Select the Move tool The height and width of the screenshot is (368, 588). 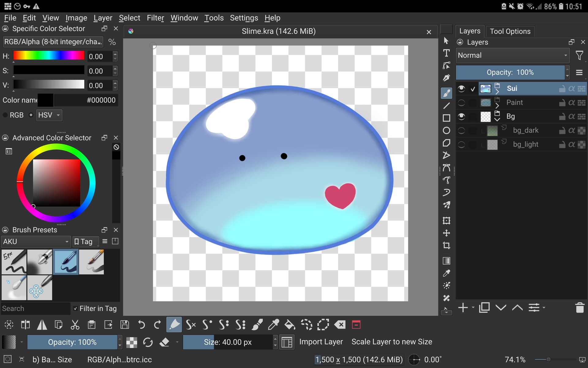[x=446, y=233]
